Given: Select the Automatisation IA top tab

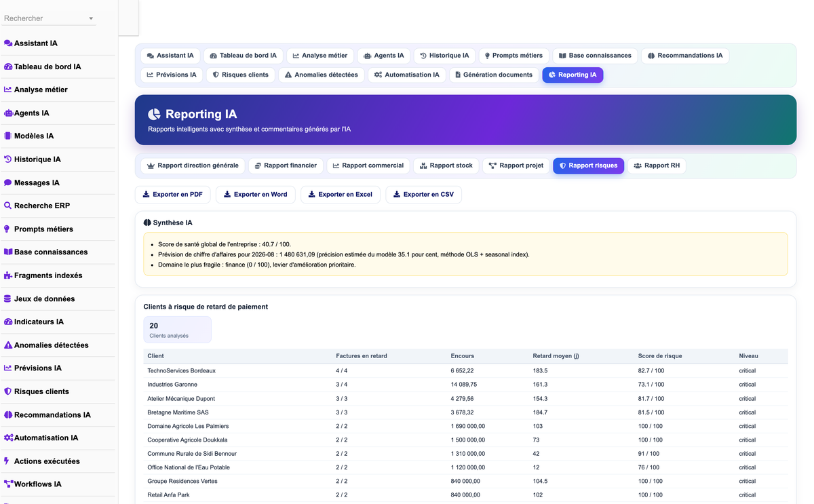Looking at the screenshot, I should coord(407,75).
